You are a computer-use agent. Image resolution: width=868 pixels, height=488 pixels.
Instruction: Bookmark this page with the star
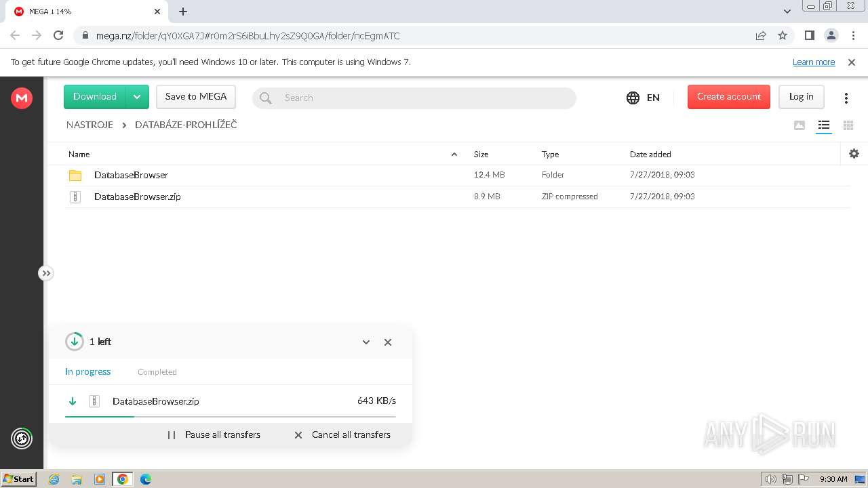(783, 35)
